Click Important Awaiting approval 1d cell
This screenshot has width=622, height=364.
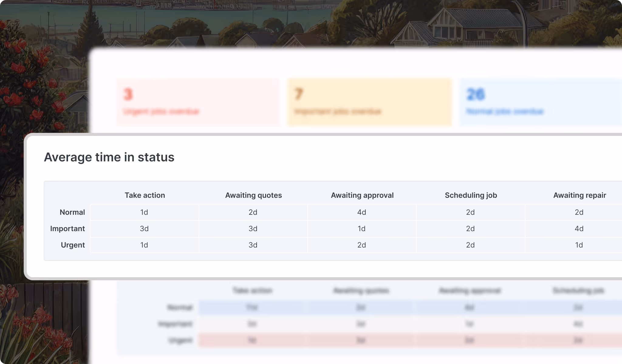coord(362,228)
